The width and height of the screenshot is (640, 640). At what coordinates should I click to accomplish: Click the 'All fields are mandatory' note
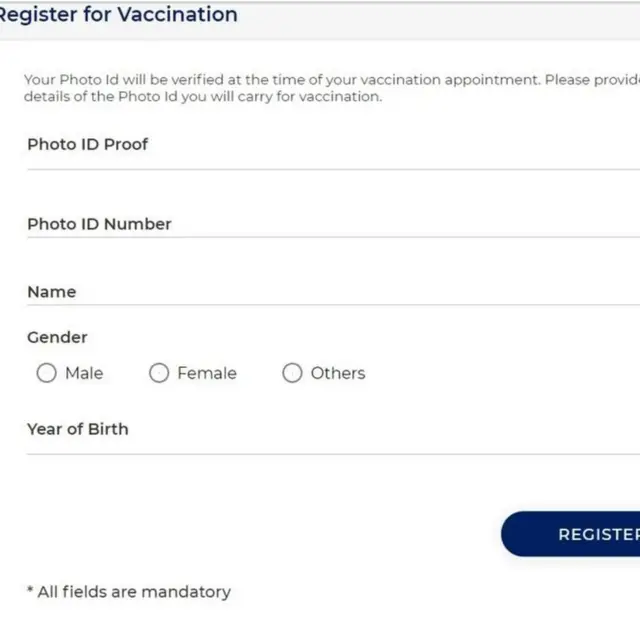pos(129,592)
